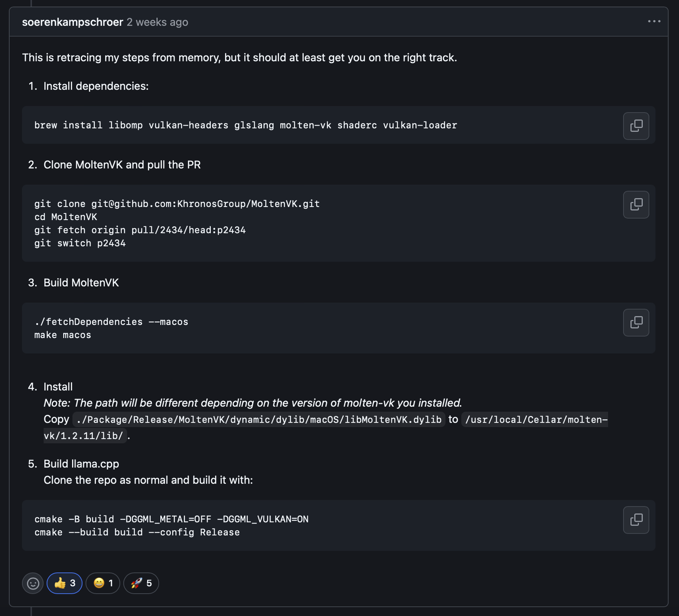
Task: Click the "Install dependencies:" step text
Action: click(96, 86)
